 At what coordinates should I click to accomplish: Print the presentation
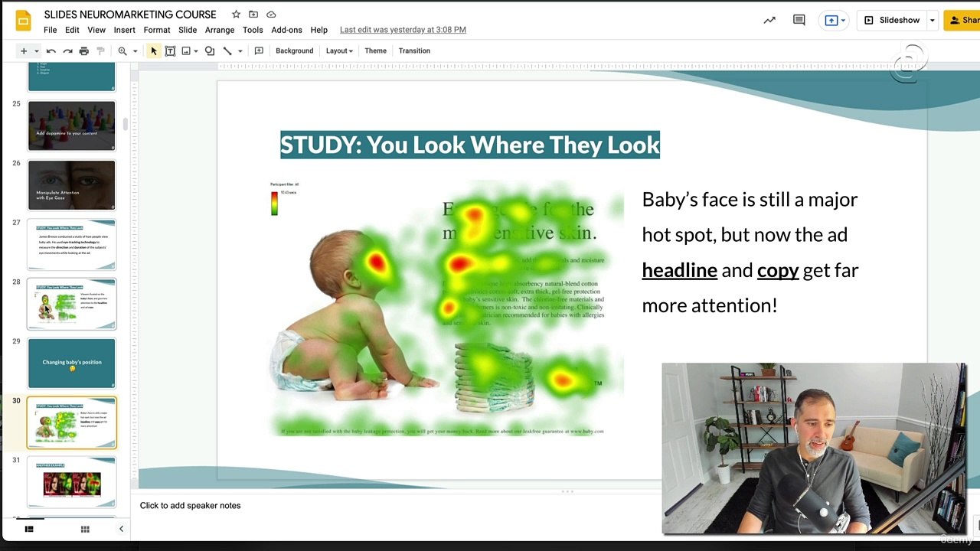point(84,51)
